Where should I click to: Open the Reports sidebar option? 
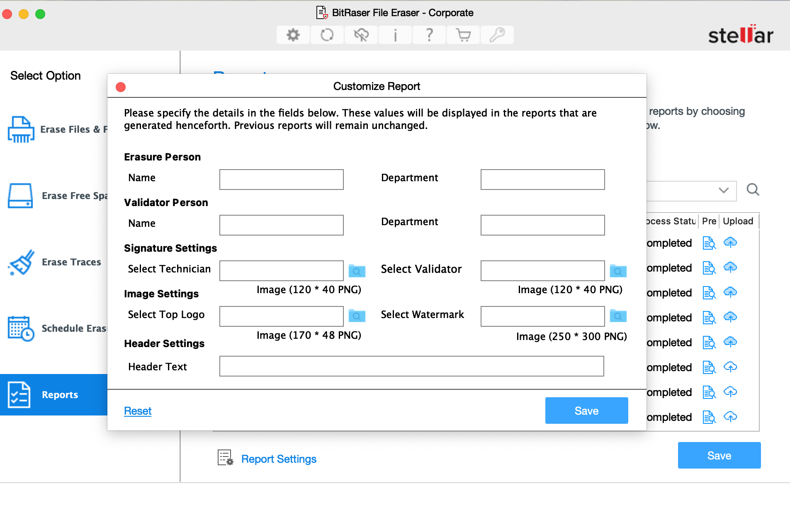click(54, 395)
